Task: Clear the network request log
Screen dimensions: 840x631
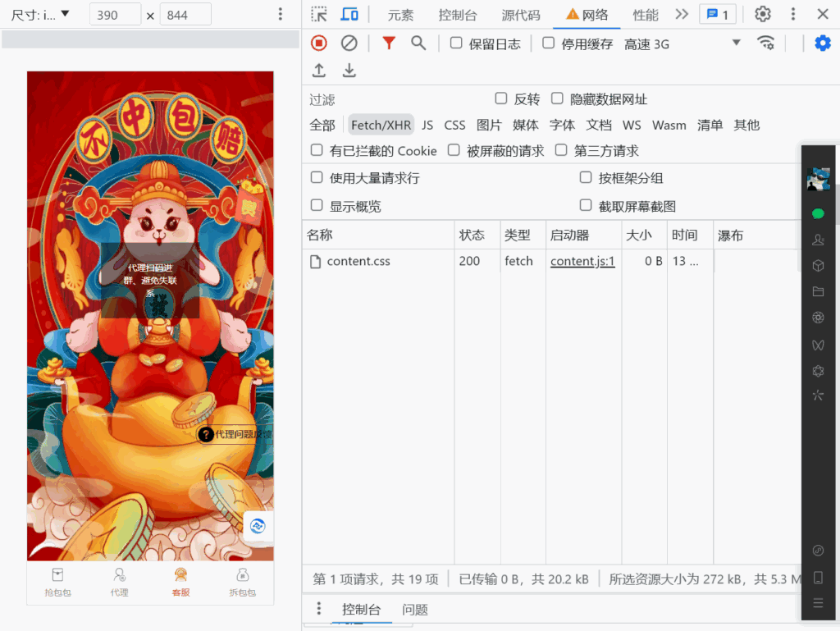Action: click(x=348, y=43)
